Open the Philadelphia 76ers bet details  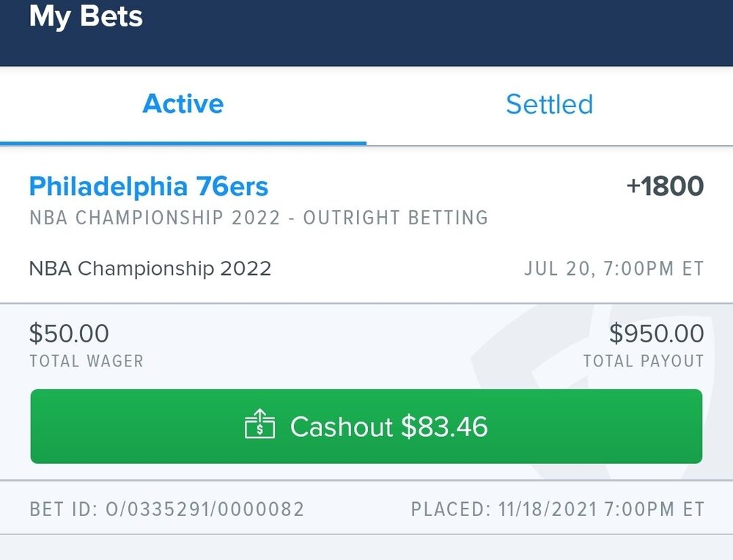tap(149, 187)
